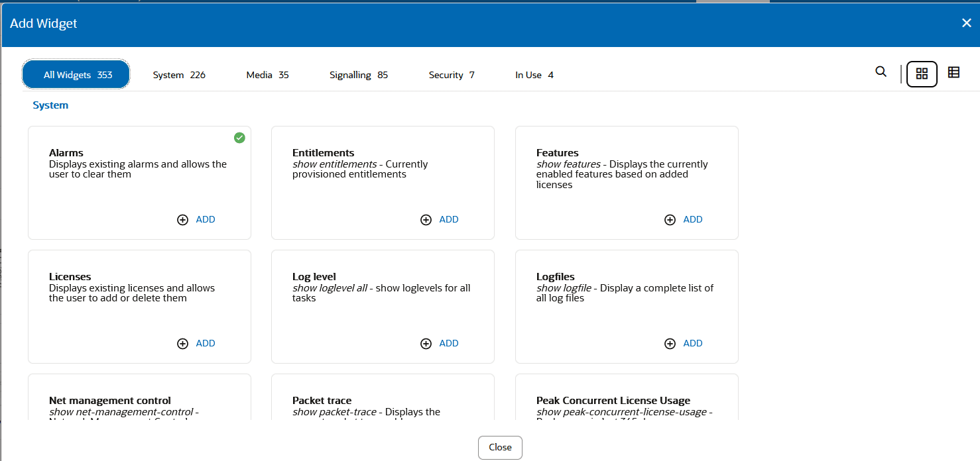Click the Logfiles card title
This screenshot has width=980, height=461.
point(556,277)
